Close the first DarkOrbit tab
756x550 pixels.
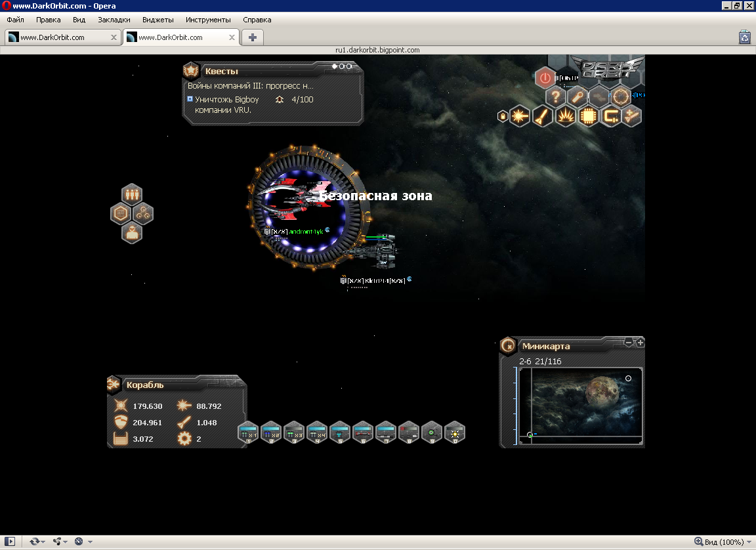tap(114, 37)
